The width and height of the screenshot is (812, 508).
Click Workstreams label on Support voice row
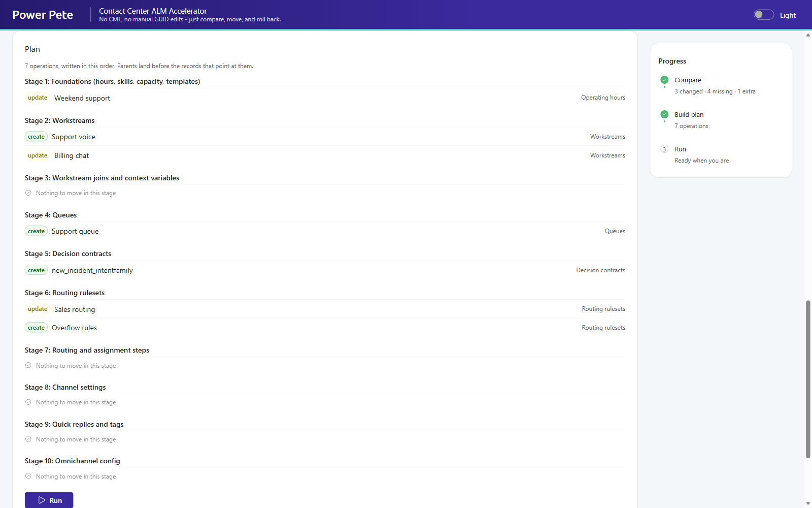[x=607, y=137]
